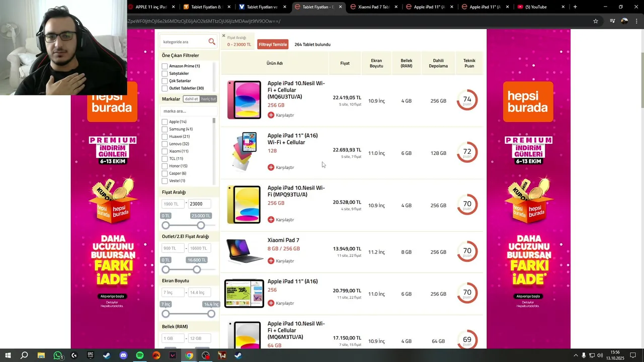Check the Samsung brand checkbox
This screenshot has height=362, width=644.
165,129
